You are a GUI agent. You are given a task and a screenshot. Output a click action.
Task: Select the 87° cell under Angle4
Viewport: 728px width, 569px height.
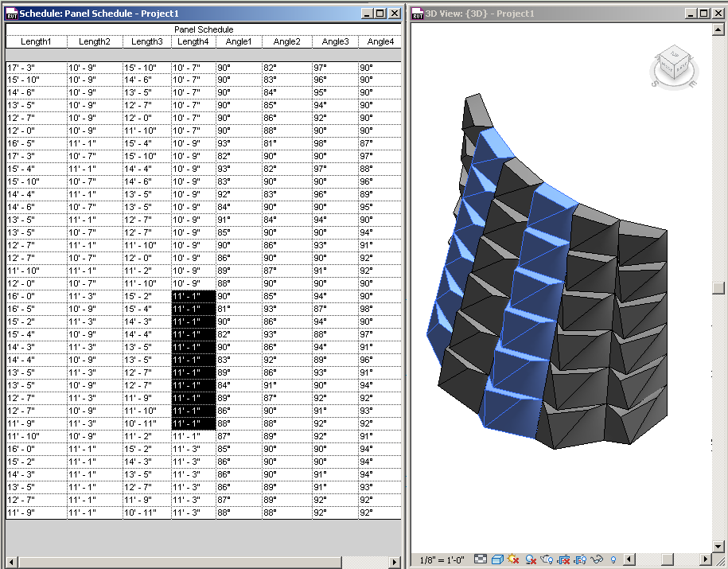(x=380, y=143)
